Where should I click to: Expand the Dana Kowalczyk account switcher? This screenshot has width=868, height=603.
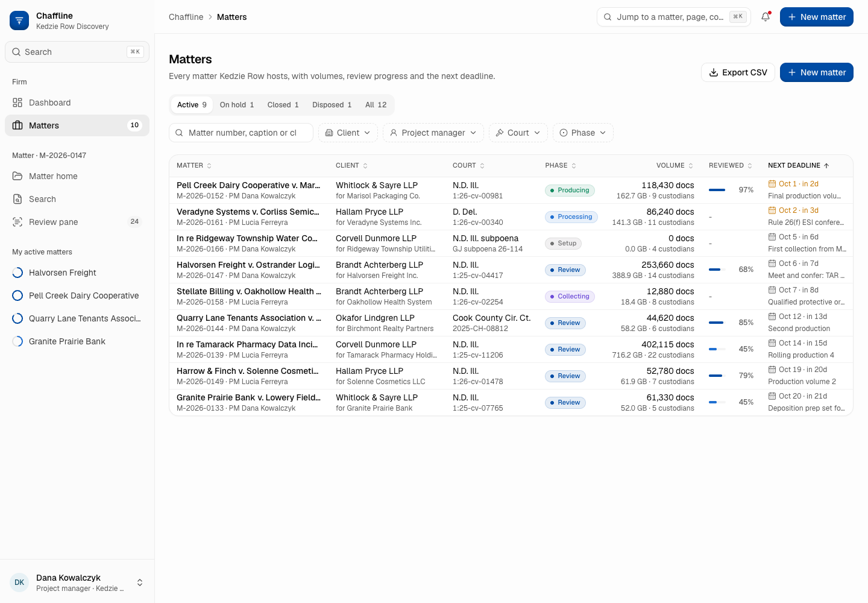pos(77,582)
